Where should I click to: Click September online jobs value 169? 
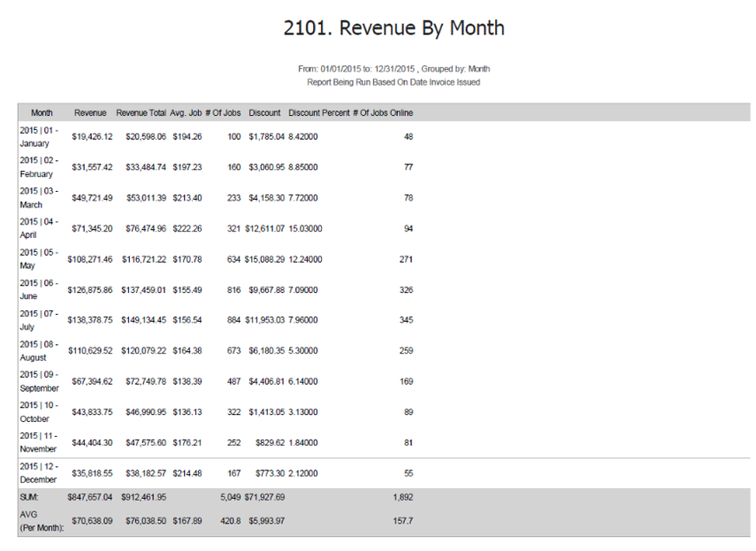[406, 382]
